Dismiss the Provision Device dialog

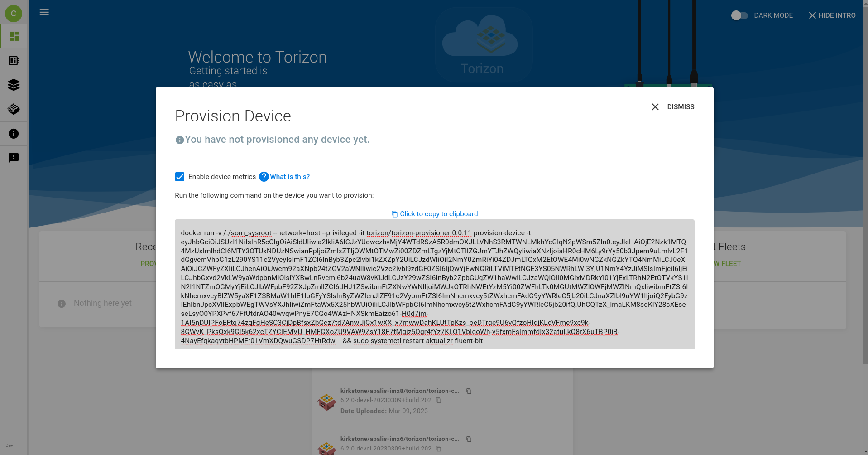pyautogui.click(x=673, y=107)
